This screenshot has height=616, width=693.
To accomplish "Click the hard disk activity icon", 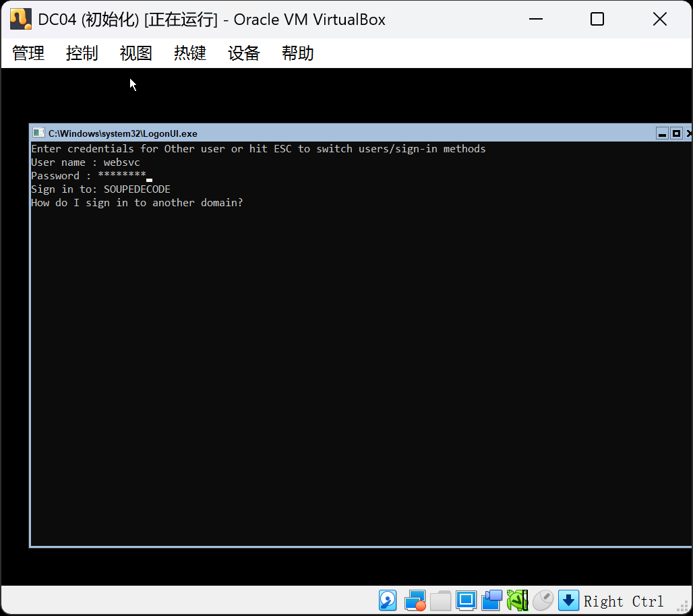I will tap(388, 600).
